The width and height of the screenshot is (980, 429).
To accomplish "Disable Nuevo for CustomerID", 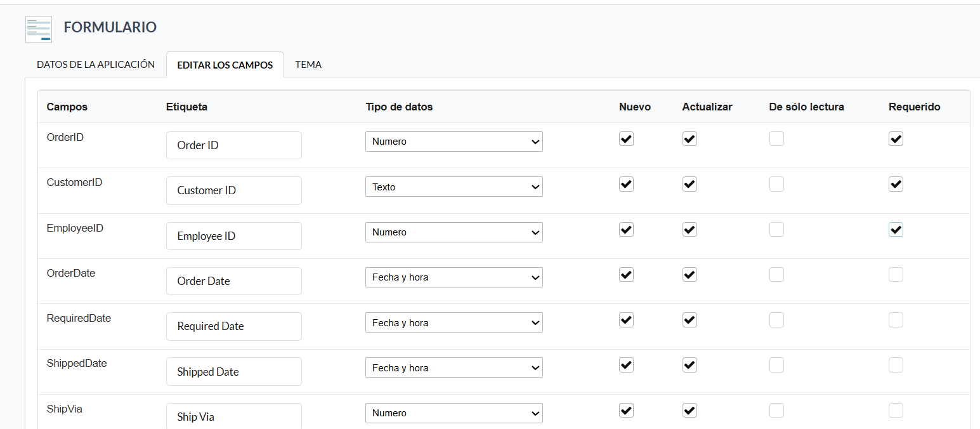I will pos(626,184).
